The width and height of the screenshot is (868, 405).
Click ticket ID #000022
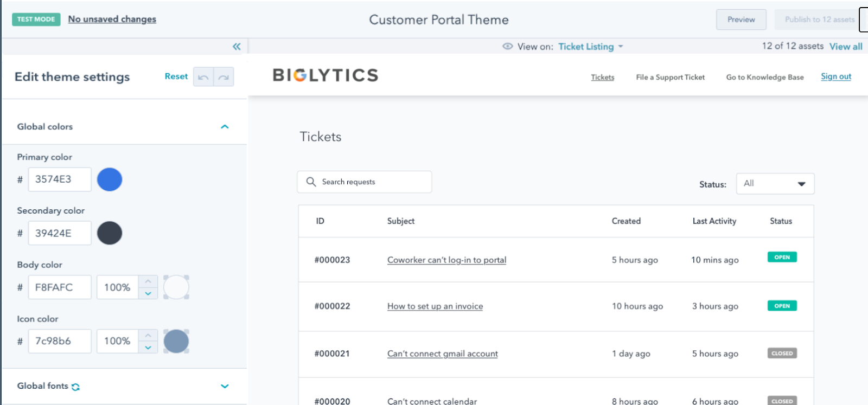[333, 306]
